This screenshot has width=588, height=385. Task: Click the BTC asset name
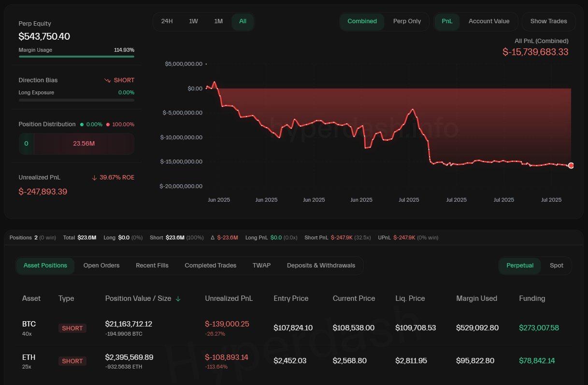(29, 324)
